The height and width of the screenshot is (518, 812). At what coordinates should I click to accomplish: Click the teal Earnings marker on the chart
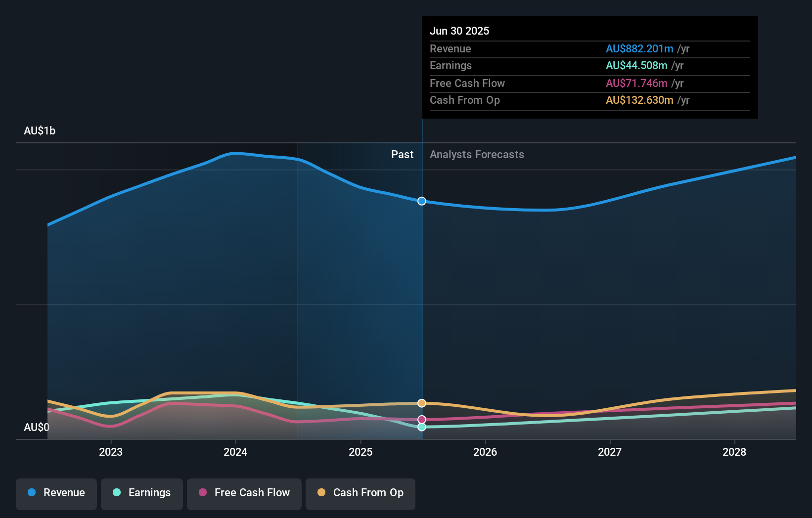[421, 427]
